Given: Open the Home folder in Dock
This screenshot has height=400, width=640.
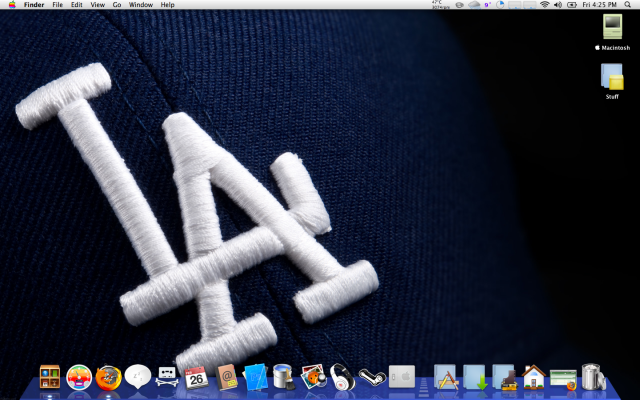Looking at the screenshot, I should click(534, 377).
